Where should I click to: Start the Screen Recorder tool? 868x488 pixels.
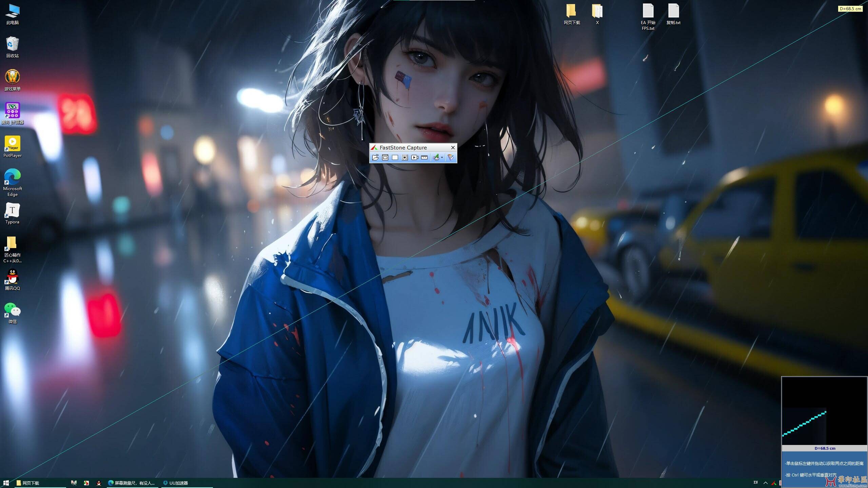coord(415,157)
